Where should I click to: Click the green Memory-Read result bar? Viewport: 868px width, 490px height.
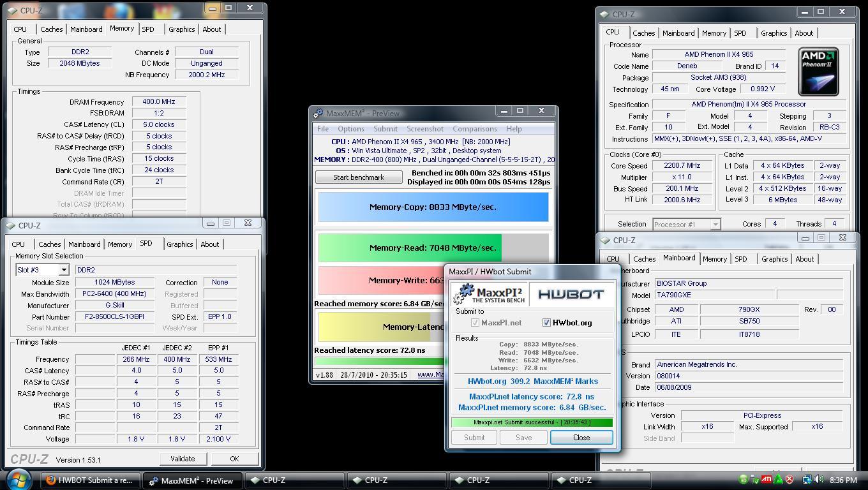[410, 248]
